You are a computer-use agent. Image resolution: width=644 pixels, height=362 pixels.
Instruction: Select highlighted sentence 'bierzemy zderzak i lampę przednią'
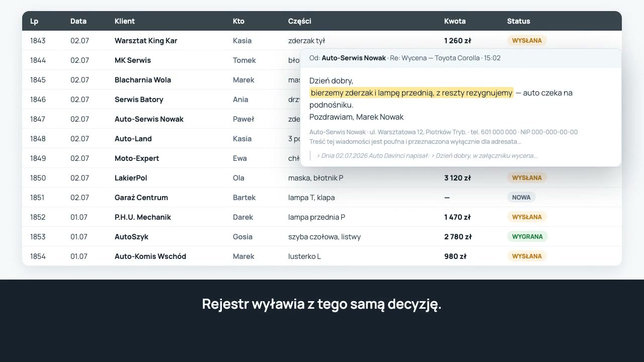[372, 93]
